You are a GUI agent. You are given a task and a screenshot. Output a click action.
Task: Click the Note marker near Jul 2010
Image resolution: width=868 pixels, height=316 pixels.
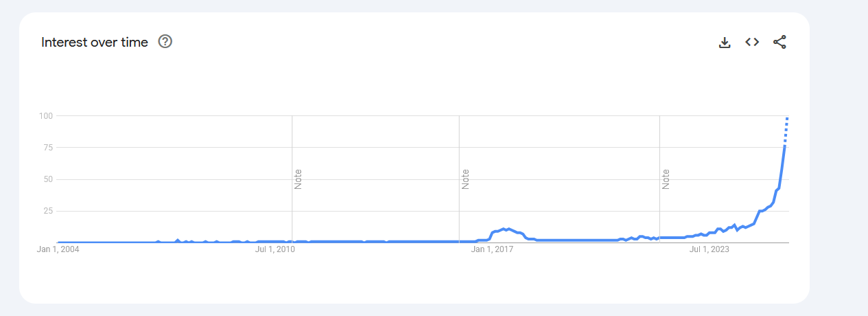[298, 179]
